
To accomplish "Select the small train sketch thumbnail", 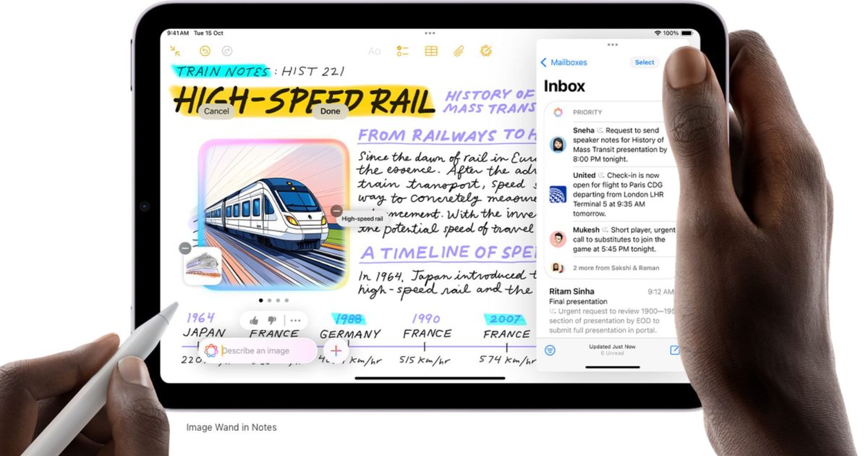I will (x=203, y=266).
